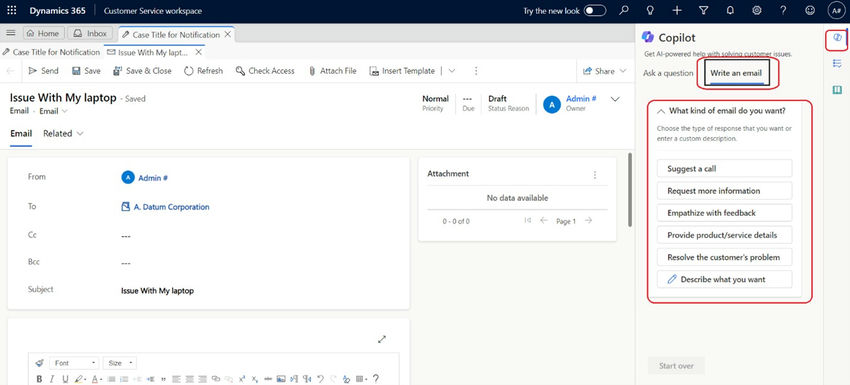Open the advanced find funnel icon
This screenshot has height=385, width=850.
[704, 11]
